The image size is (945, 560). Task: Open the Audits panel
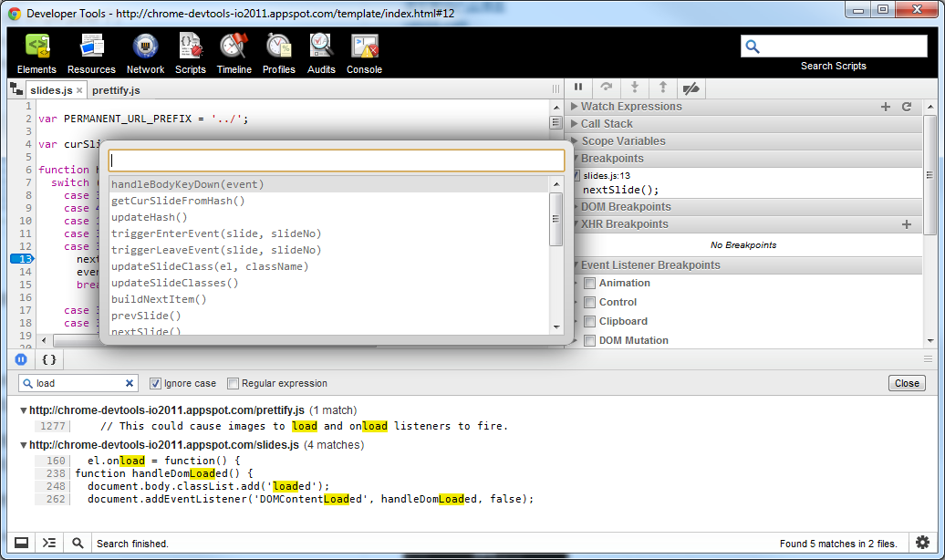(321, 54)
